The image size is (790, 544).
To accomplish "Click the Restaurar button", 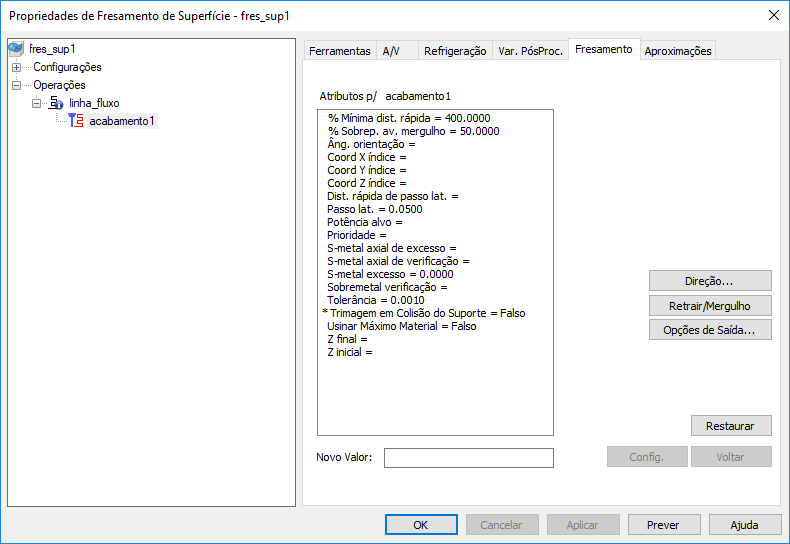I will click(x=731, y=426).
